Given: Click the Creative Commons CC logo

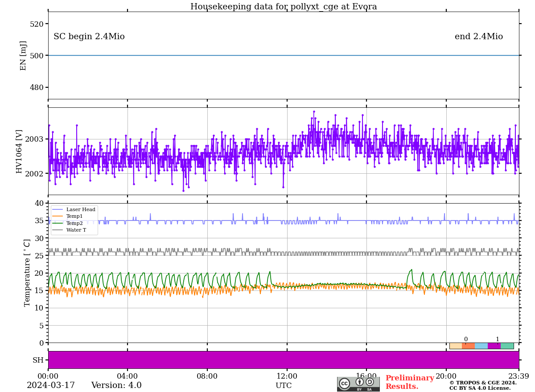Looking at the screenshot, I should (x=345, y=383).
